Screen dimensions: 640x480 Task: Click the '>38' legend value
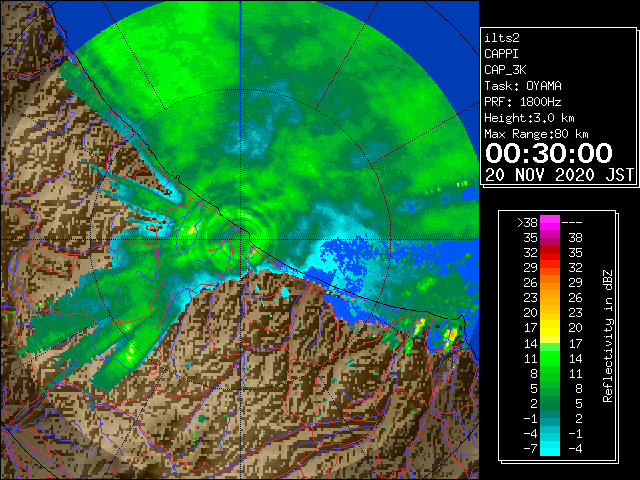527,223
